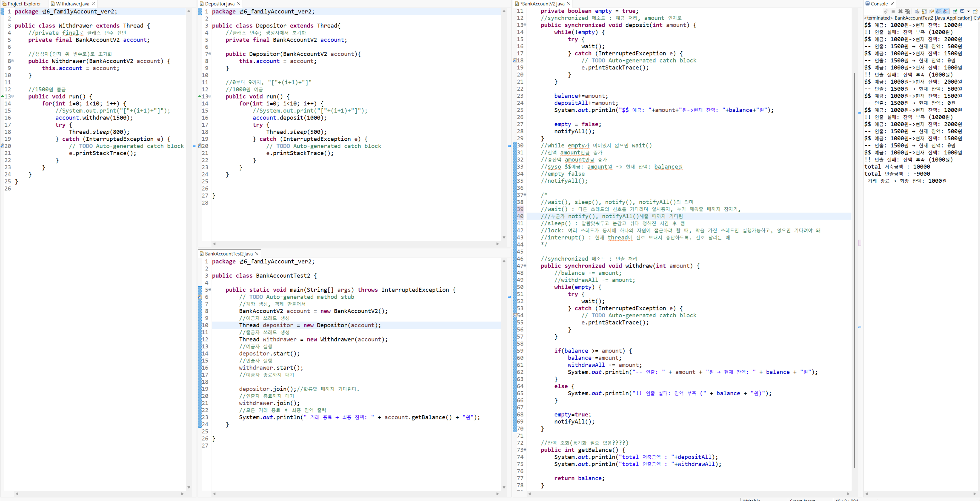The width and height of the screenshot is (980, 501).
Task: Click Terminate stop-square icon in Console
Action: click(x=893, y=11)
